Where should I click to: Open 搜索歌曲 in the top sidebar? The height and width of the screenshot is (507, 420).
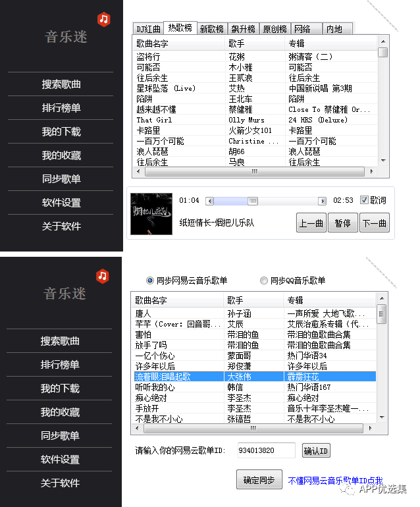61,84
